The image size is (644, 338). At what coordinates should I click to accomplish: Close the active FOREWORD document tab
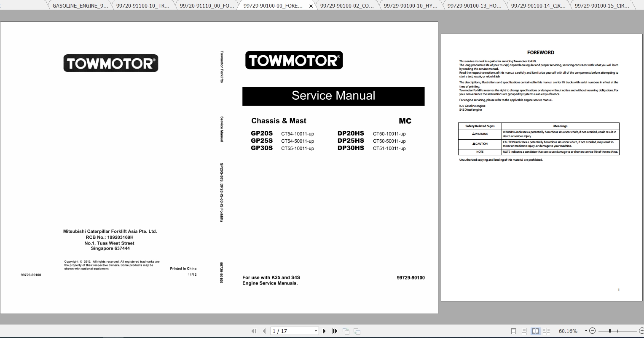point(311,6)
